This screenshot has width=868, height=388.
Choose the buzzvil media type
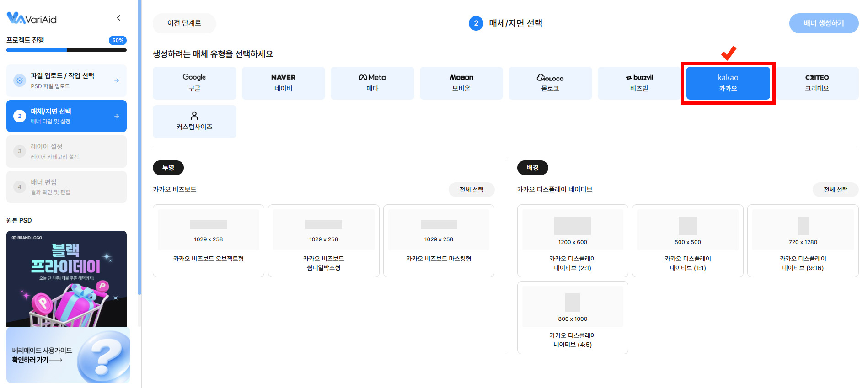tap(639, 83)
